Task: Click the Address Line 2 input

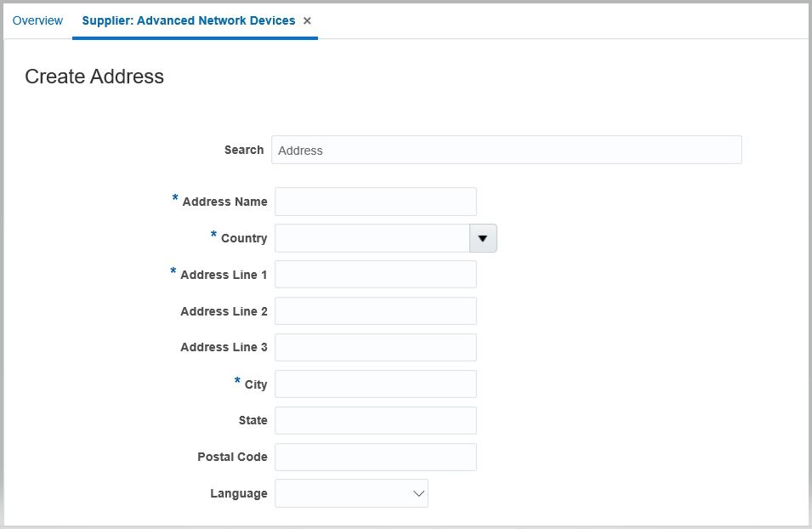Action: tap(375, 311)
